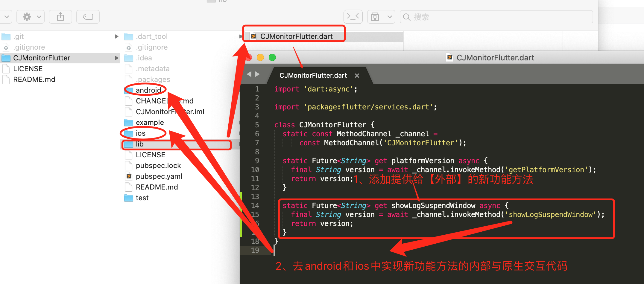This screenshot has width=644, height=284.
Task: Maximize the Sublime Text window
Action: coord(272,57)
